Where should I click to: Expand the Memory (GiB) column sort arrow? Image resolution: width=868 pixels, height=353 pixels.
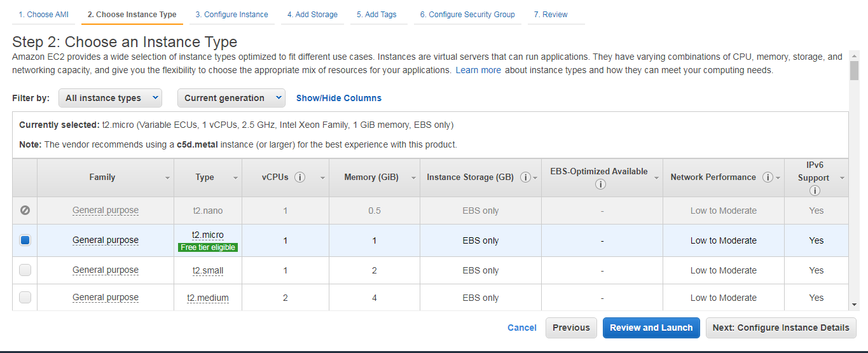(x=414, y=178)
